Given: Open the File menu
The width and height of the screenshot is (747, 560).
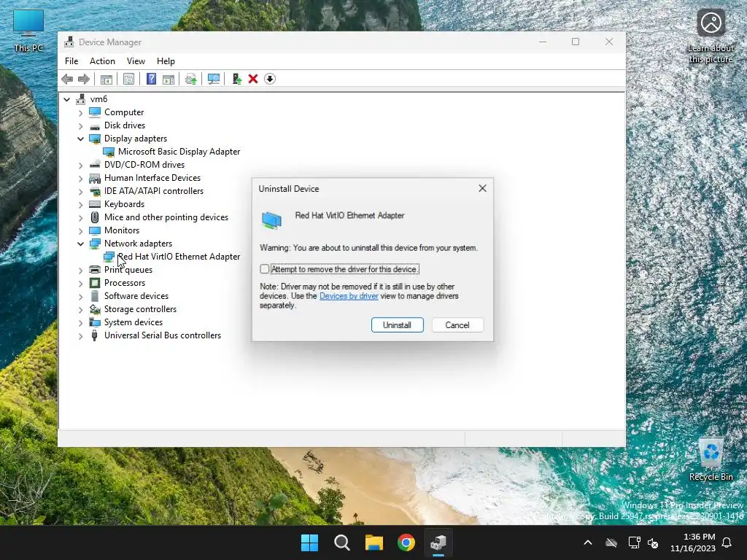Looking at the screenshot, I should coord(71,61).
